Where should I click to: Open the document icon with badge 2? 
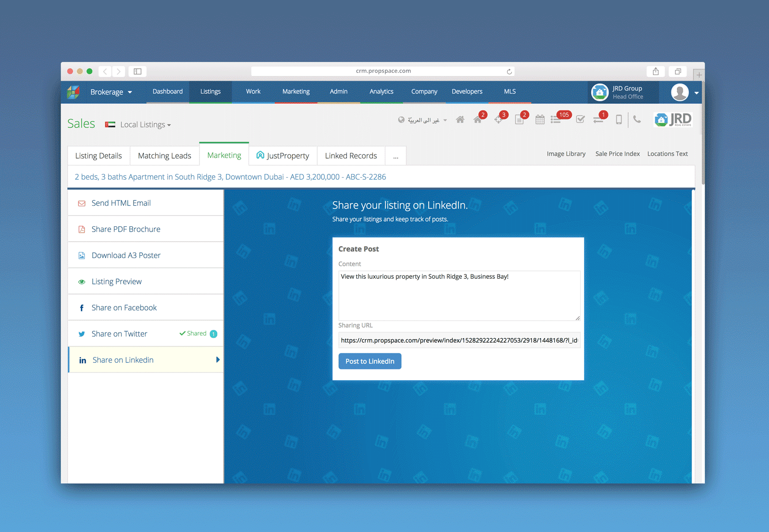click(x=520, y=119)
